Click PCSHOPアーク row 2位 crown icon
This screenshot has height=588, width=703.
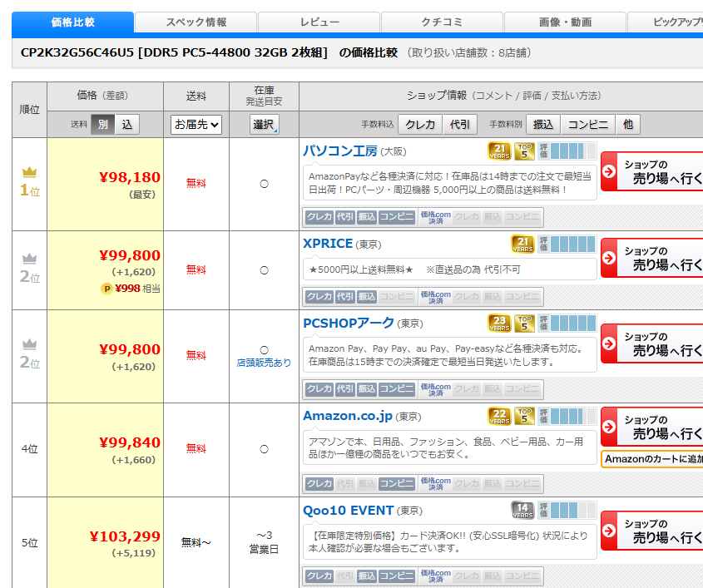click(x=30, y=343)
